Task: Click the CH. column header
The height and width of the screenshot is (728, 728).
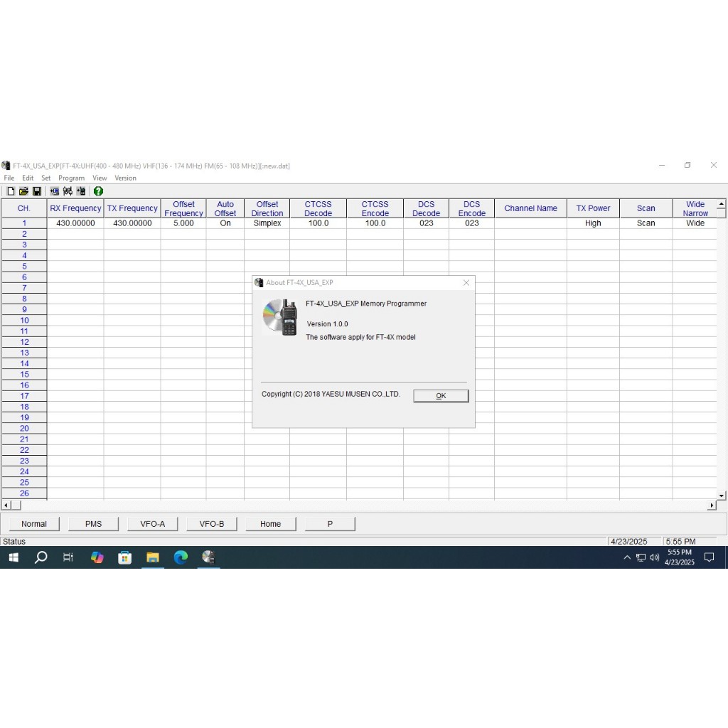Action: pyautogui.click(x=24, y=208)
